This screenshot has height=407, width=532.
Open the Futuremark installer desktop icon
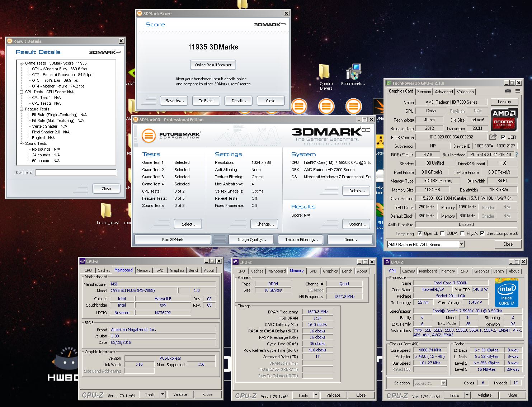(x=353, y=72)
